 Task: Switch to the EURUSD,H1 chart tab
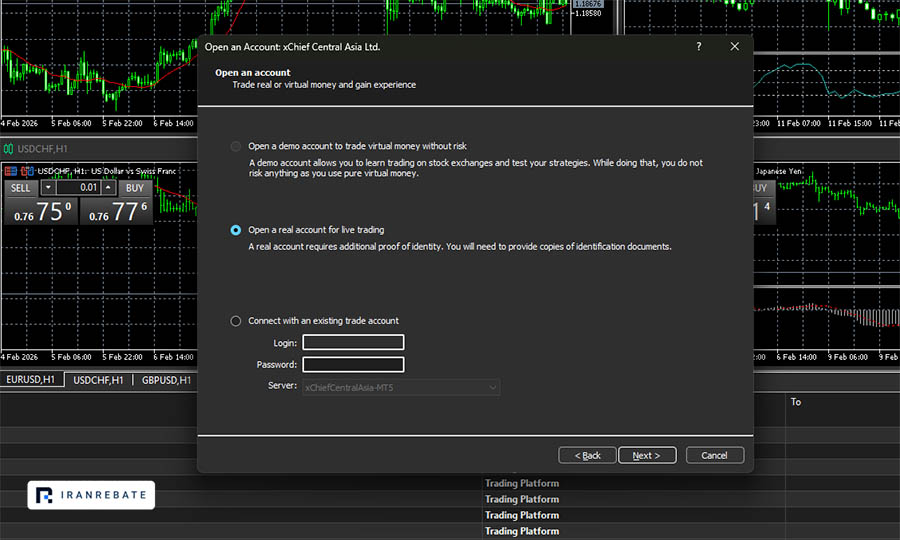(31, 380)
